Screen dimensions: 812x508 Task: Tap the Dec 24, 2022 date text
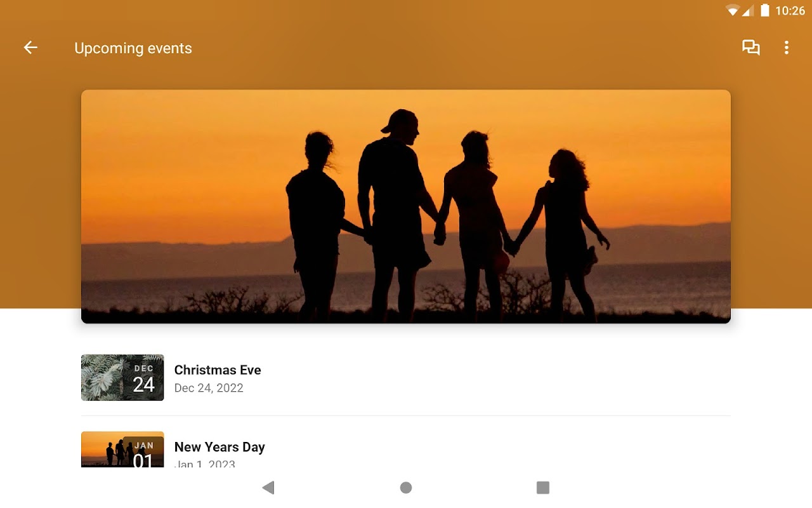[x=209, y=388]
